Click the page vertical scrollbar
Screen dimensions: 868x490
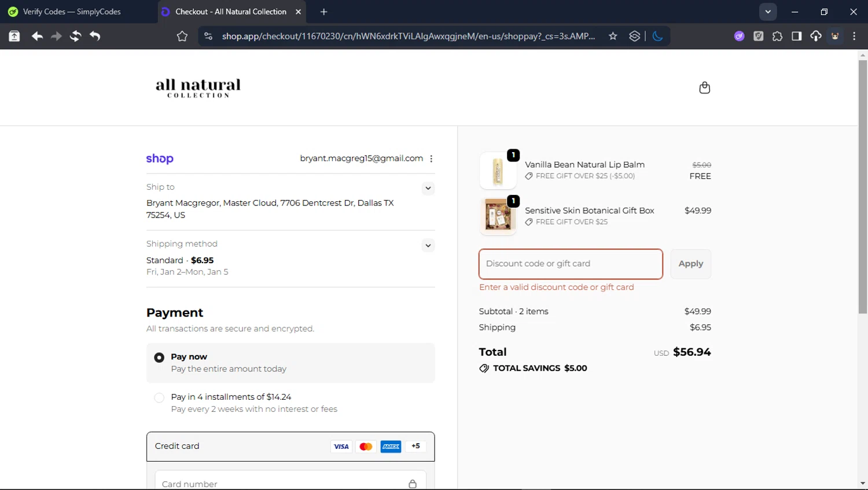pyautogui.click(x=863, y=186)
